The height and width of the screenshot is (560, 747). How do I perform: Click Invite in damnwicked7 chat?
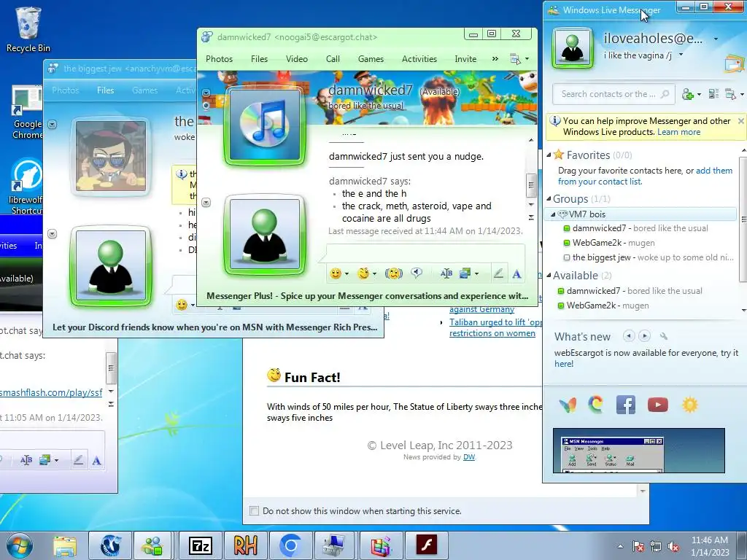point(465,59)
